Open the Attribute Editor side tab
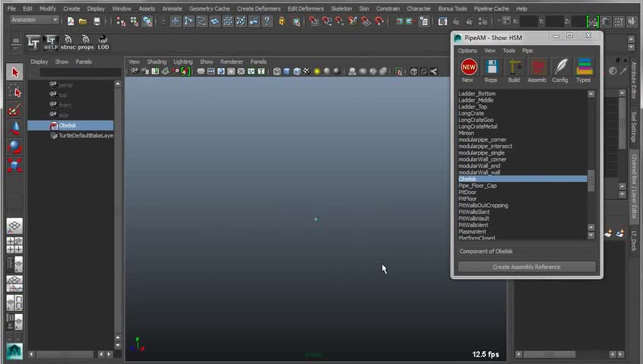The width and height of the screenshot is (643, 364). (634, 80)
